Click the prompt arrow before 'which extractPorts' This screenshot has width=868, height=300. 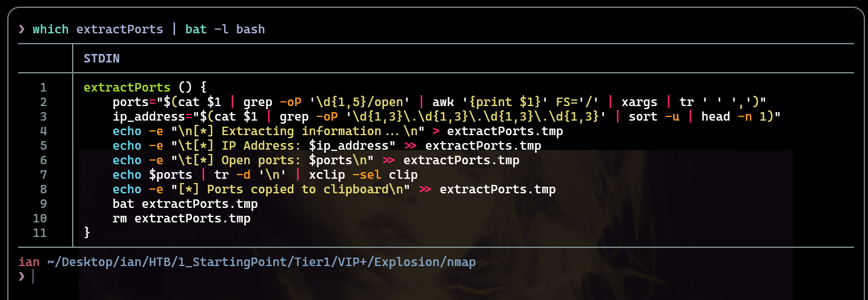pyautogui.click(x=22, y=29)
